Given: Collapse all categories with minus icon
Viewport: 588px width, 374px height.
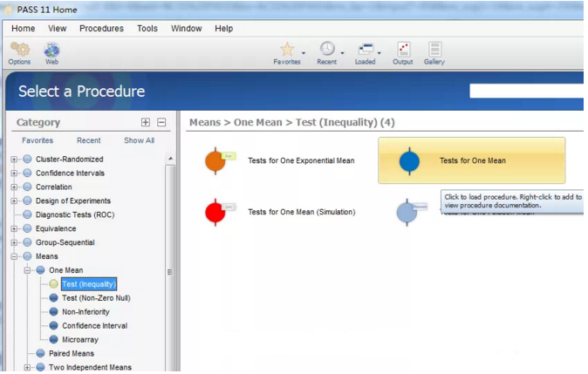Looking at the screenshot, I should click(161, 123).
